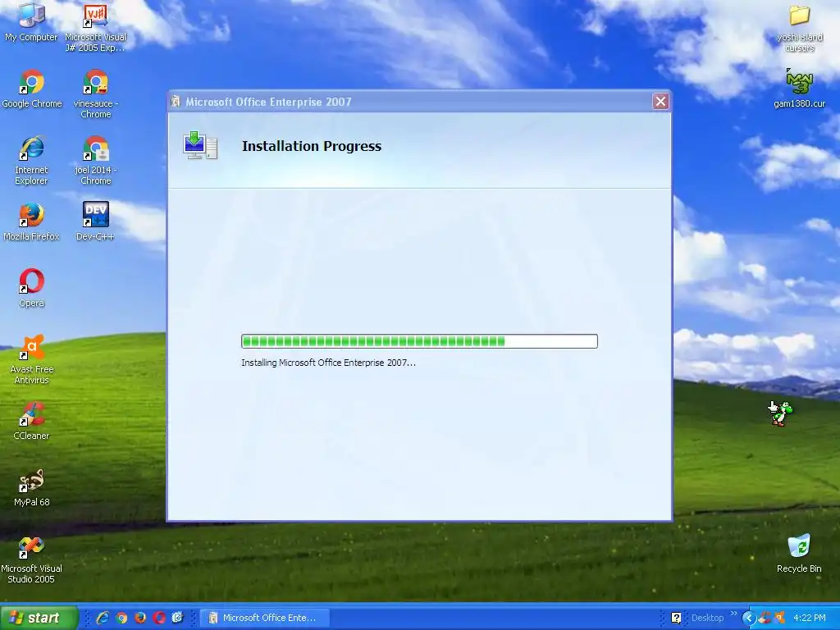Click the installer icon in the title bar

(x=176, y=102)
